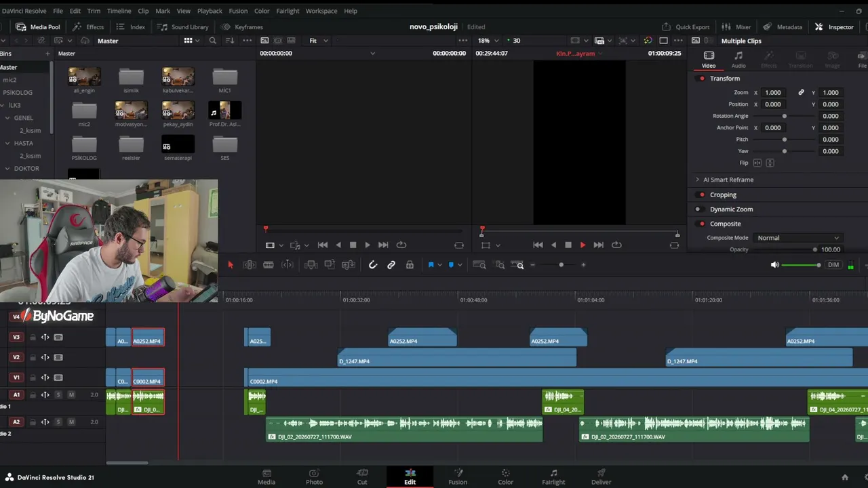Click the Zoom X value field
Viewport: 868px width, 488px height.
point(773,92)
